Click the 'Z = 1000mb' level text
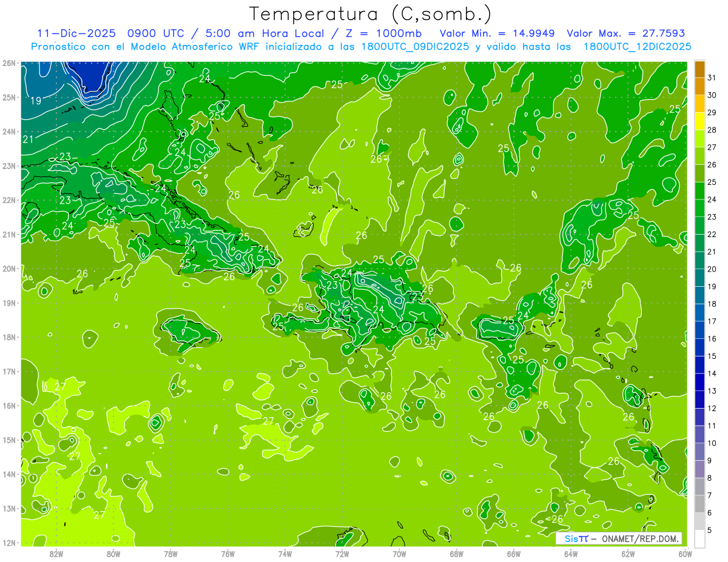 tap(383, 33)
